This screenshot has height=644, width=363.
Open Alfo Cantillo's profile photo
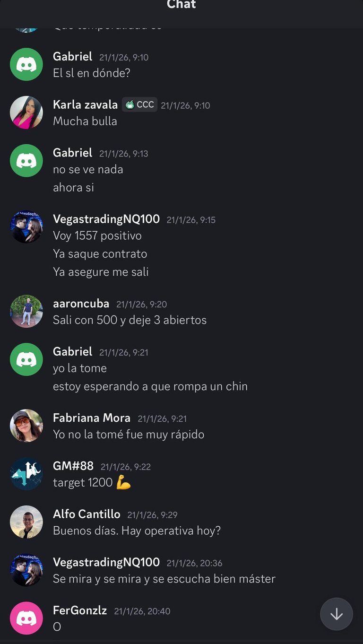pos(26,522)
